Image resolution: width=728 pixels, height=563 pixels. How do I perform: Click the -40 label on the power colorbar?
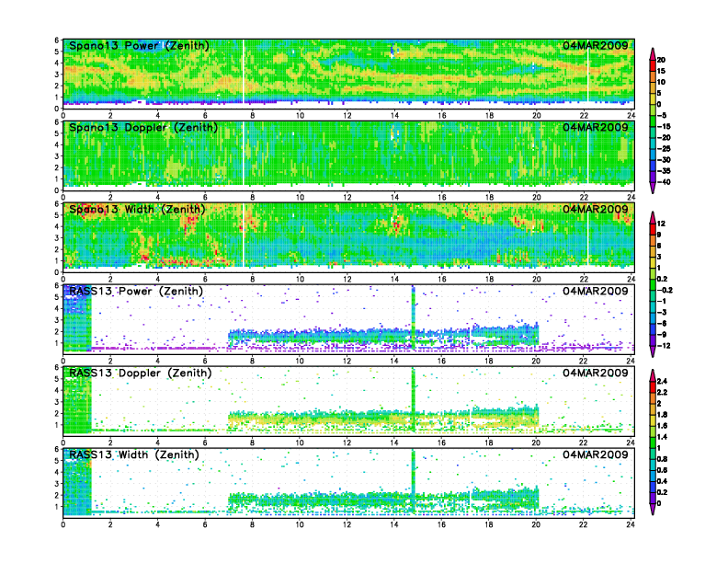[664, 182]
